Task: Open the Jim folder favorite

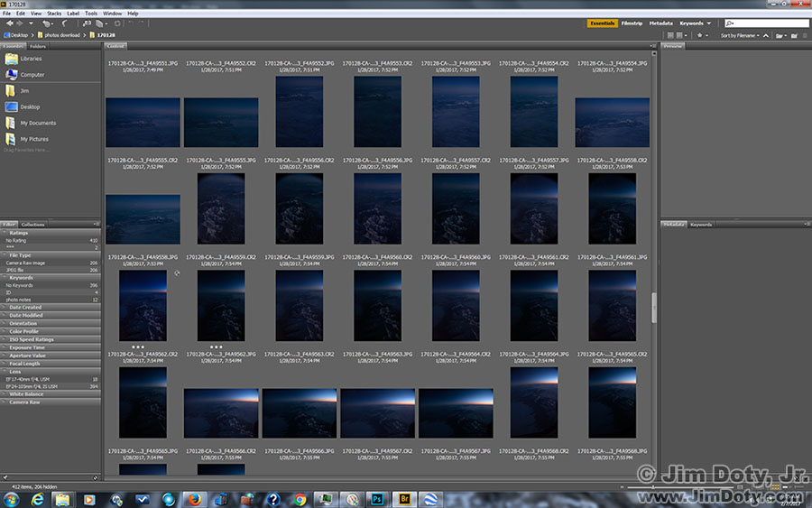Action: [x=17, y=91]
